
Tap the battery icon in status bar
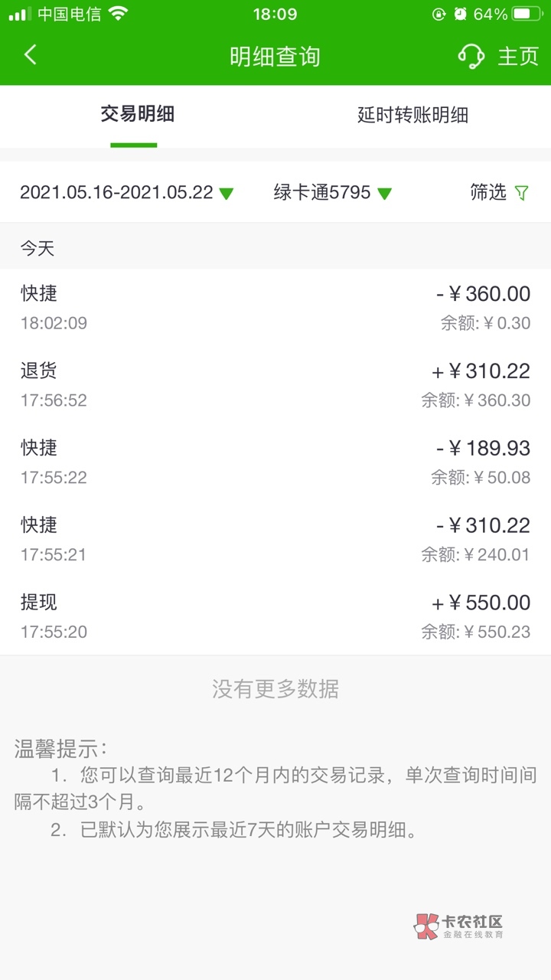pyautogui.click(x=528, y=14)
